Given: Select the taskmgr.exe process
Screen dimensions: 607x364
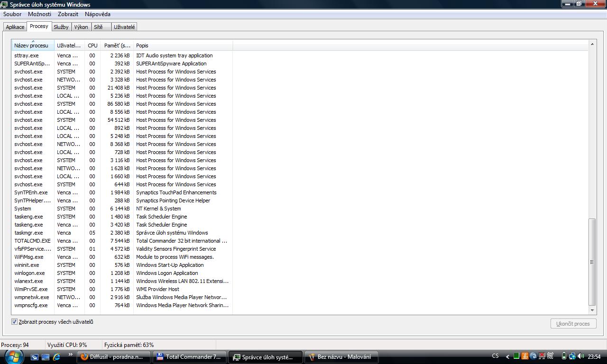Looking at the screenshot, I should click(122, 233).
